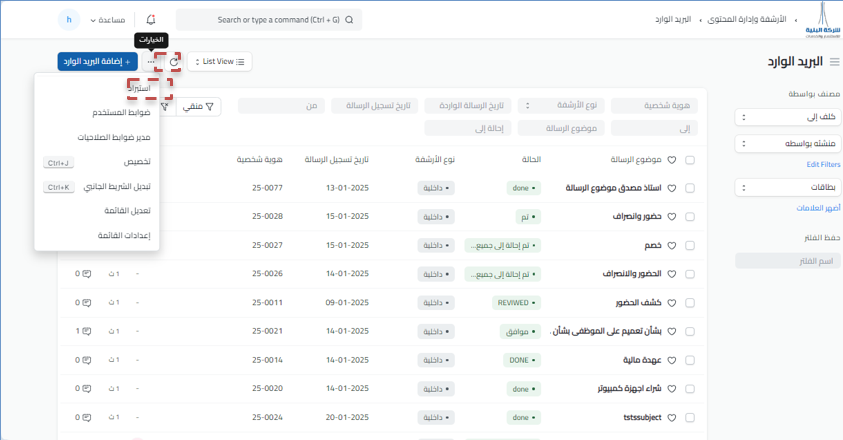Image resolution: width=843 pixels, height=440 pixels.
Task: Like the 'tstssubject' row heart
Action: (x=671, y=417)
